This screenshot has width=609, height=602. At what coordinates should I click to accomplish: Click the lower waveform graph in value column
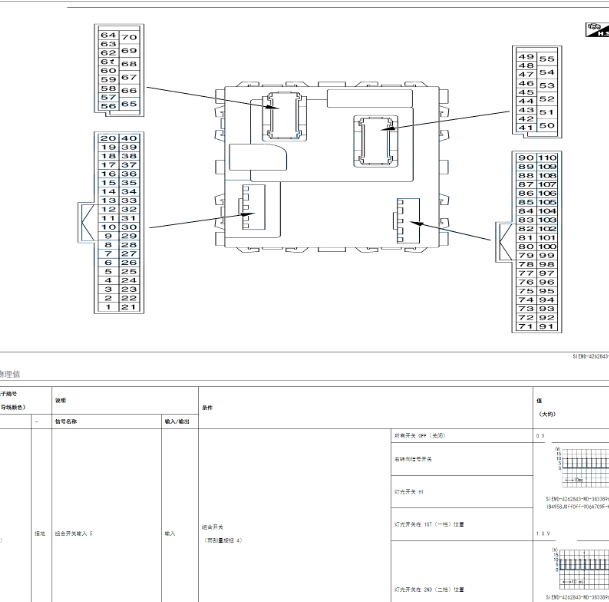[x=580, y=569]
